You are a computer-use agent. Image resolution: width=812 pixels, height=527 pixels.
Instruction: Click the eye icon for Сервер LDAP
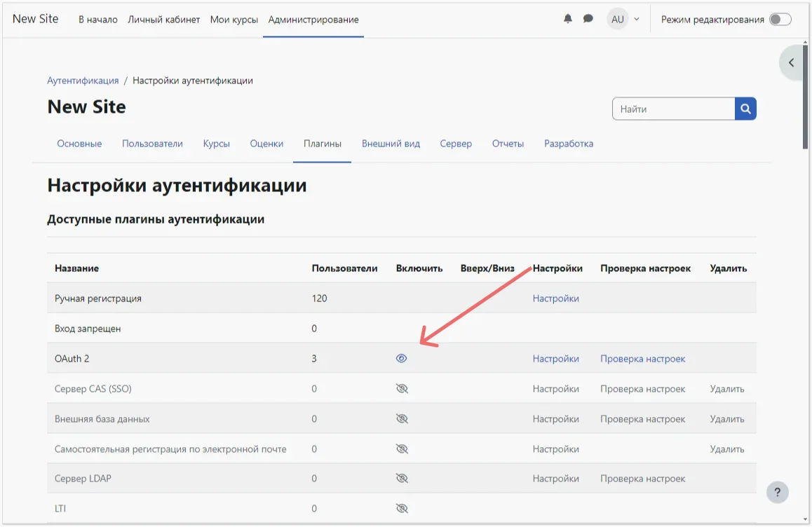(401, 478)
